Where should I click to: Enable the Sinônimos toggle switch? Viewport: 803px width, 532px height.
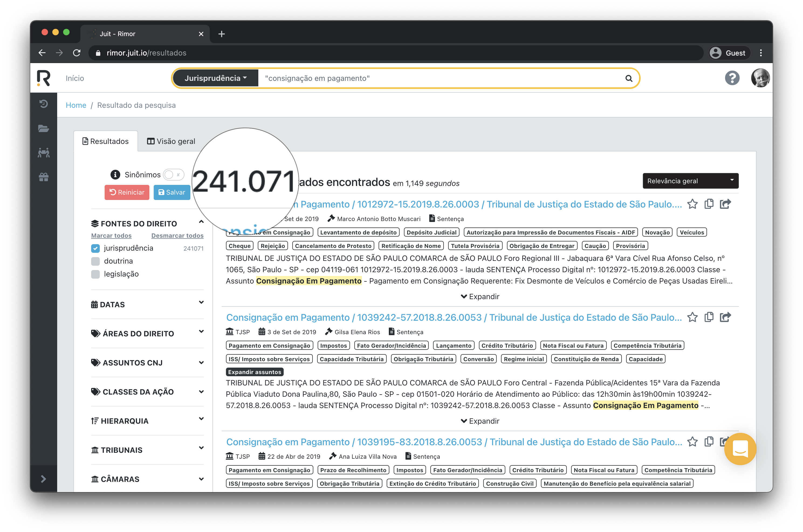(172, 174)
